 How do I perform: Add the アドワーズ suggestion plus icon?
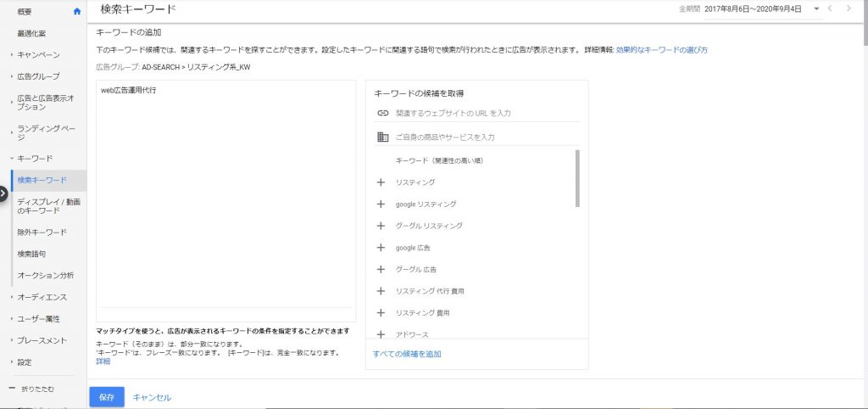coord(381,334)
